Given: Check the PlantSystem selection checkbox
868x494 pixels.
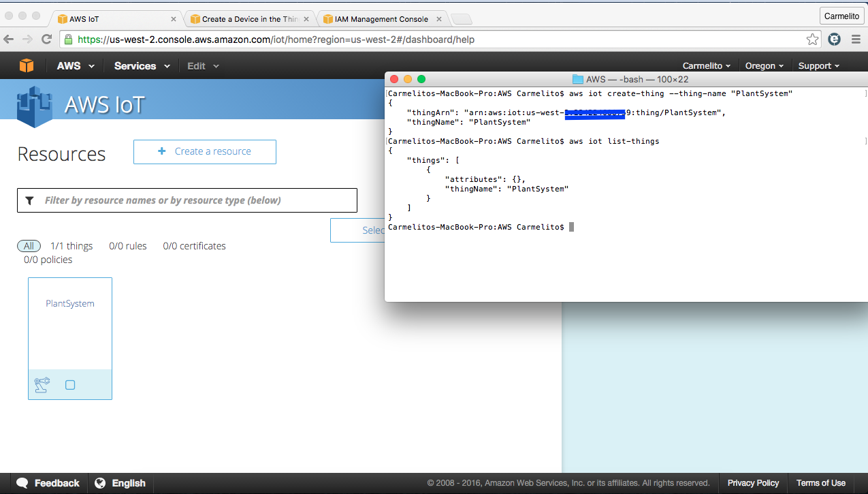Looking at the screenshot, I should 70,385.
